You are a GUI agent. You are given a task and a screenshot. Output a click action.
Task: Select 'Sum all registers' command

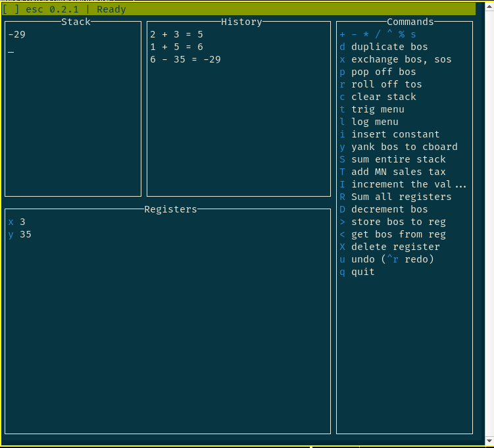click(x=395, y=197)
